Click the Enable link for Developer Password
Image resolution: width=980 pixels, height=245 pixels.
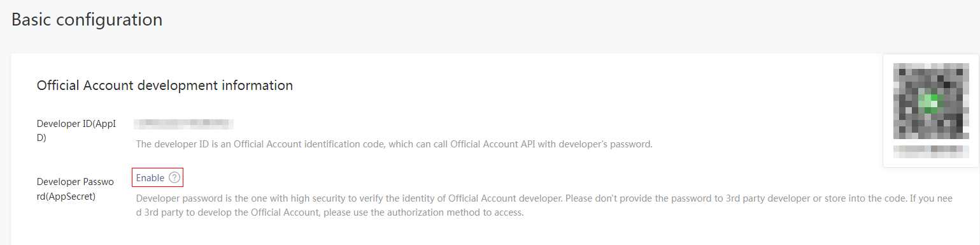[150, 178]
